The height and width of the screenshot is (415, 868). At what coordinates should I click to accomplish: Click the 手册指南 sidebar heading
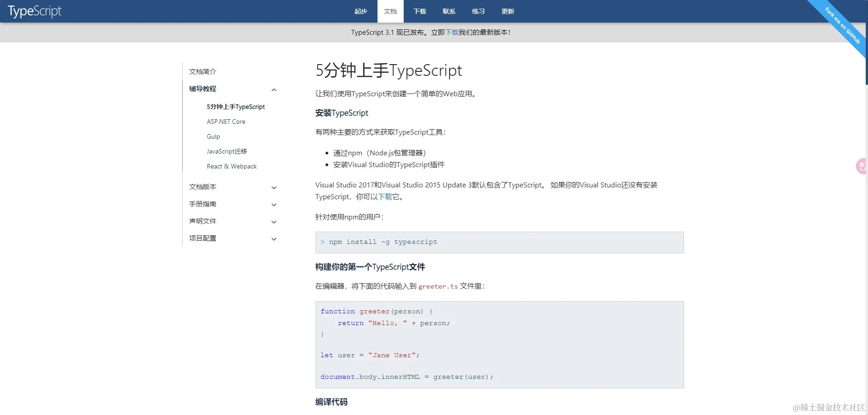[203, 204]
